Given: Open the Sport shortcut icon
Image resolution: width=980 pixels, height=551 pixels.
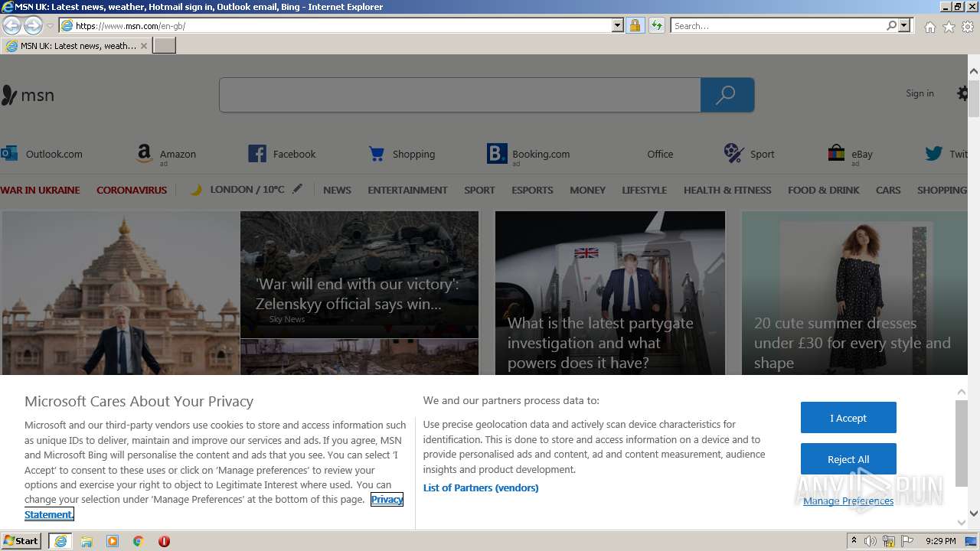Looking at the screenshot, I should pyautogui.click(x=734, y=154).
